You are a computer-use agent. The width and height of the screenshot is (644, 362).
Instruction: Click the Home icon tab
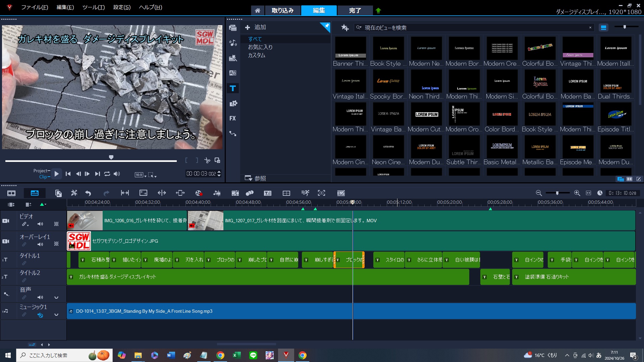(x=258, y=10)
